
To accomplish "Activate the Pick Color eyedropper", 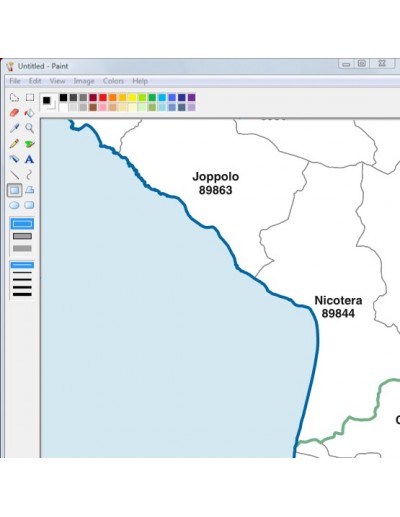I will pos(14,128).
